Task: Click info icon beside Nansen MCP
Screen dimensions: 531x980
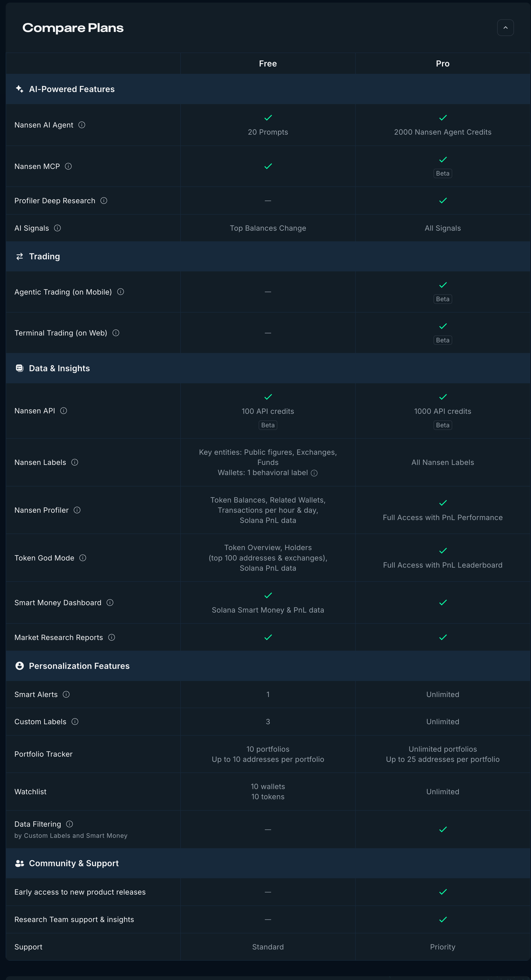Action: (68, 166)
